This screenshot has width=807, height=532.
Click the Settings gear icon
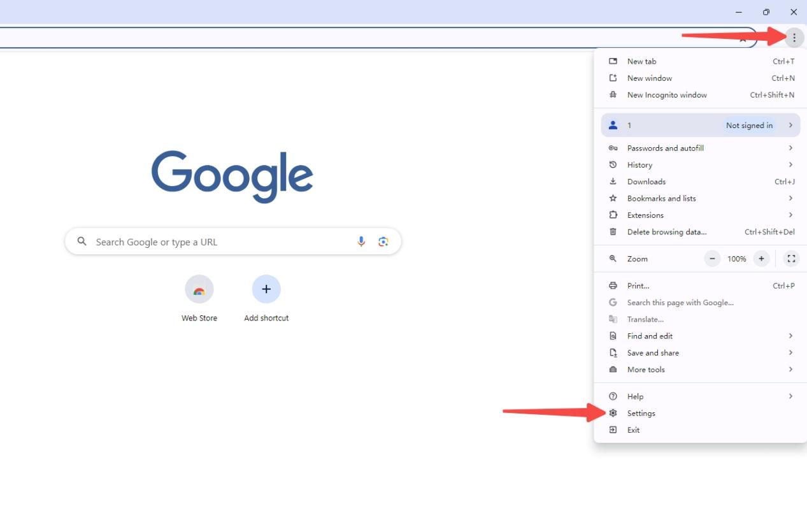(x=613, y=413)
